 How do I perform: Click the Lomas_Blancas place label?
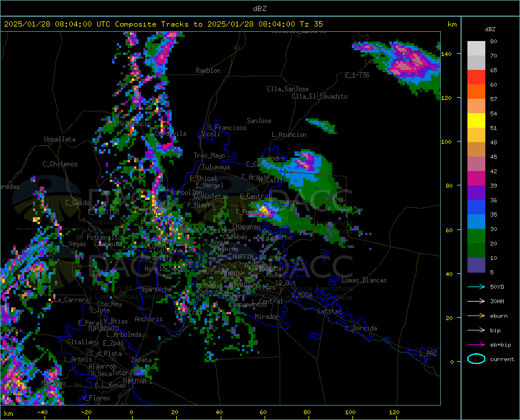(x=364, y=280)
